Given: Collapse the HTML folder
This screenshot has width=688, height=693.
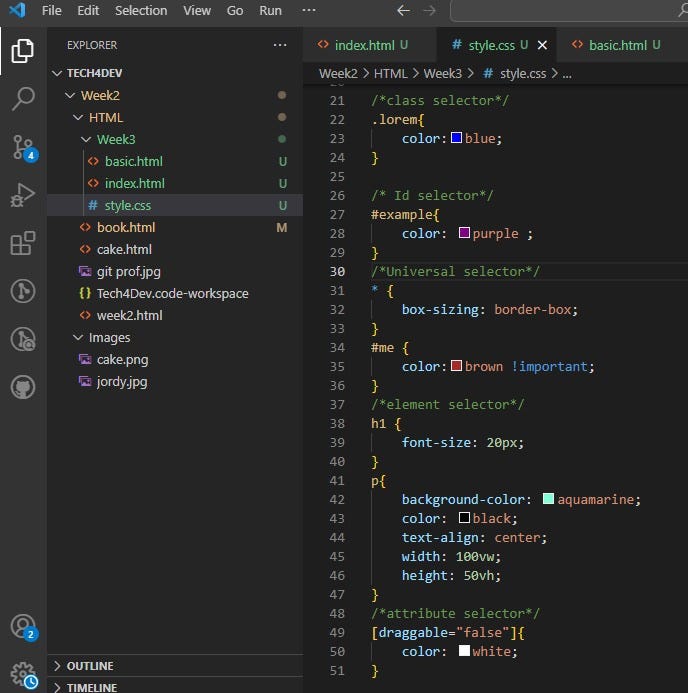Looking at the screenshot, I should click(x=78, y=117).
